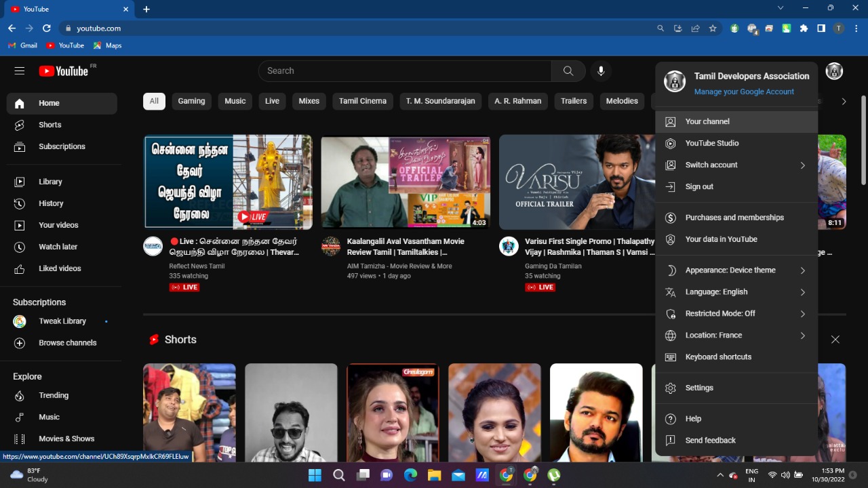Open Shorts in the sidebar
This screenshot has width=868, height=488.
62,125
